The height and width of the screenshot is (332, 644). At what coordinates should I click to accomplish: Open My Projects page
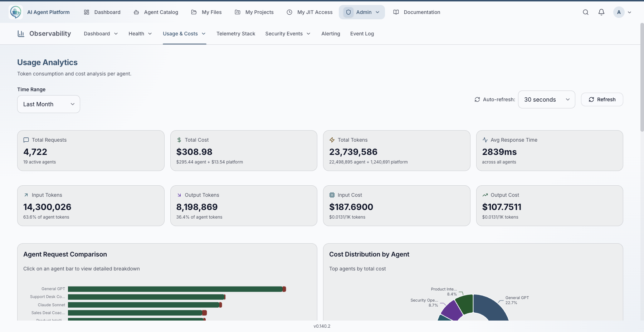254,12
